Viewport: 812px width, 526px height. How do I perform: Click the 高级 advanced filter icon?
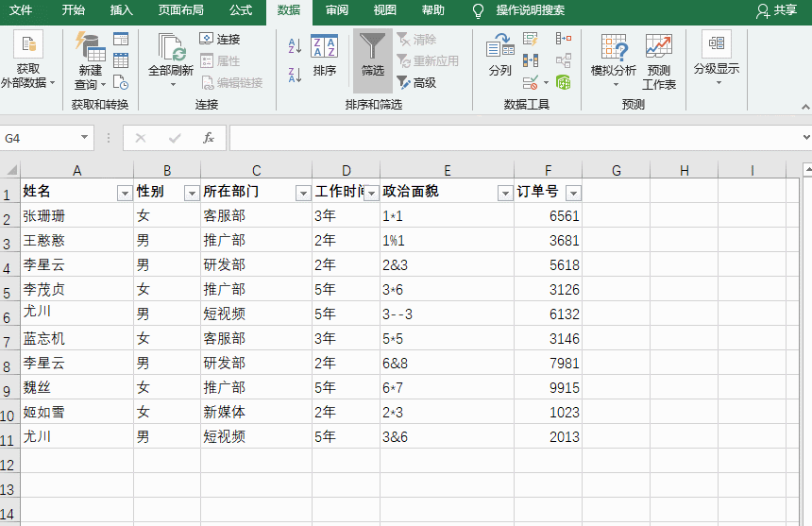(403, 82)
